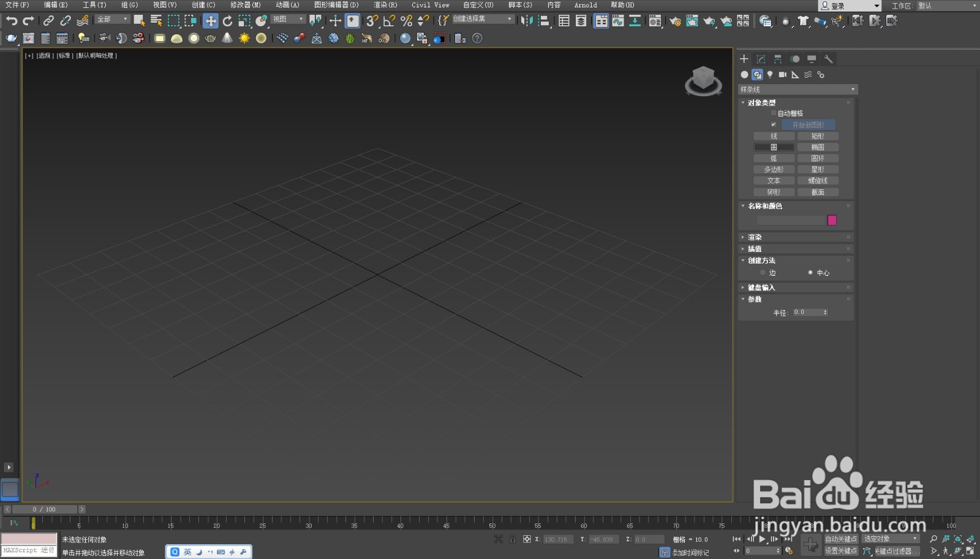The image size is (980, 559).
Task: Click the teapot icon in second toolbar
Action: (x=210, y=38)
